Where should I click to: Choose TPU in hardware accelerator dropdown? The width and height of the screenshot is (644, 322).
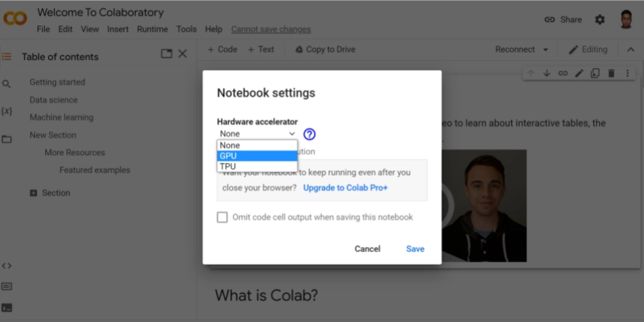pos(257,166)
